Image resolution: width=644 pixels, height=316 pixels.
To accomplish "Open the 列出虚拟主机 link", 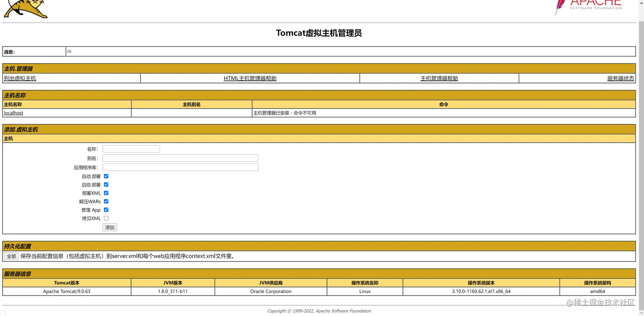I will click(20, 78).
